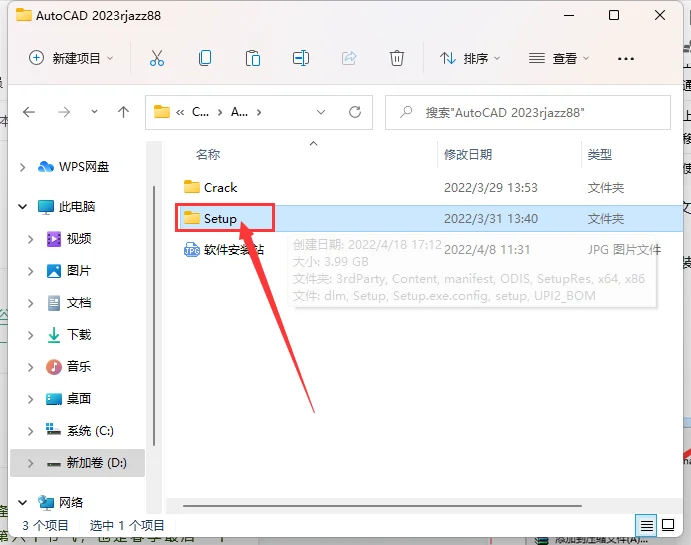The width and height of the screenshot is (691, 545).
Task: Expand the 新加卷 (D:) tree node
Action: pos(30,463)
